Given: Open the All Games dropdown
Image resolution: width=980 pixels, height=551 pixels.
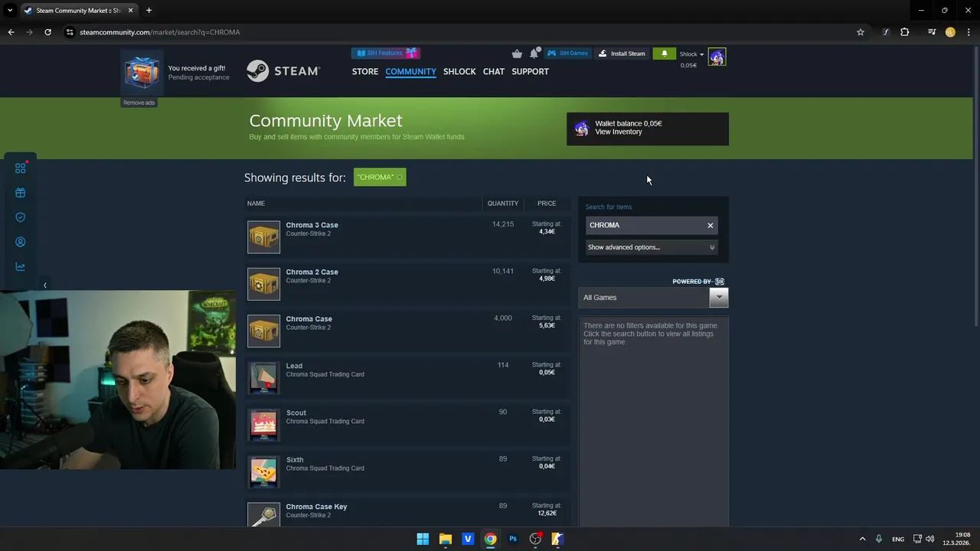Looking at the screenshot, I should [x=653, y=298].
